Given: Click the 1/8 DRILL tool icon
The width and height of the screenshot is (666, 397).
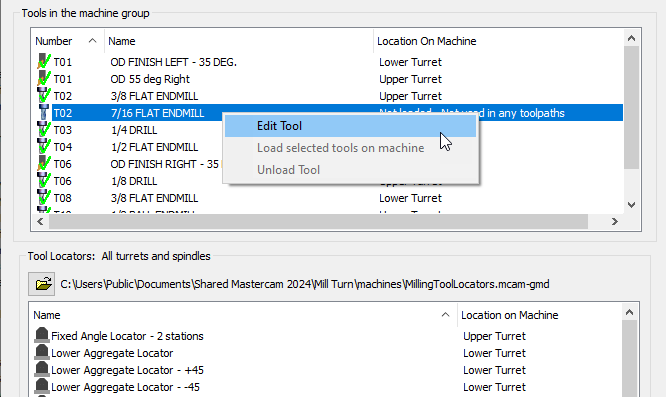Looking at the screenshot, I should [x=43, y=180].
